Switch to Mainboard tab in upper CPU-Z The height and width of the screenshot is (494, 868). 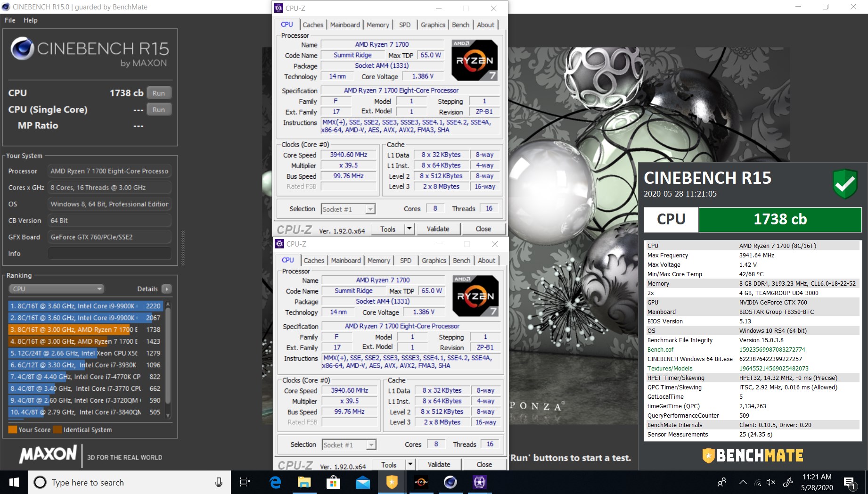click(345, 25)
